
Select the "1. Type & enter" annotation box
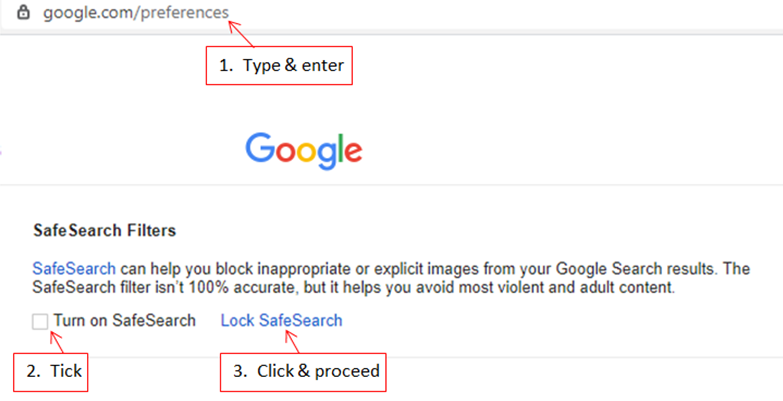(279, 65)
